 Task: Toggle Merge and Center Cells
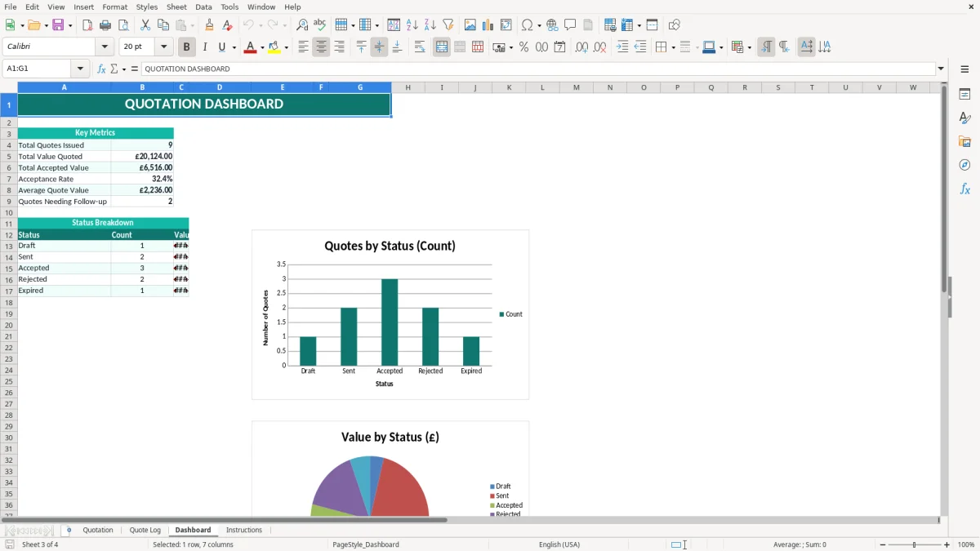click(x=442, y=47)
